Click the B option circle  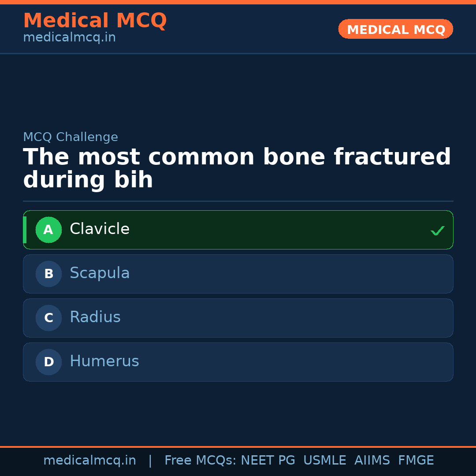pyautogui.click(x=48, y=274)
